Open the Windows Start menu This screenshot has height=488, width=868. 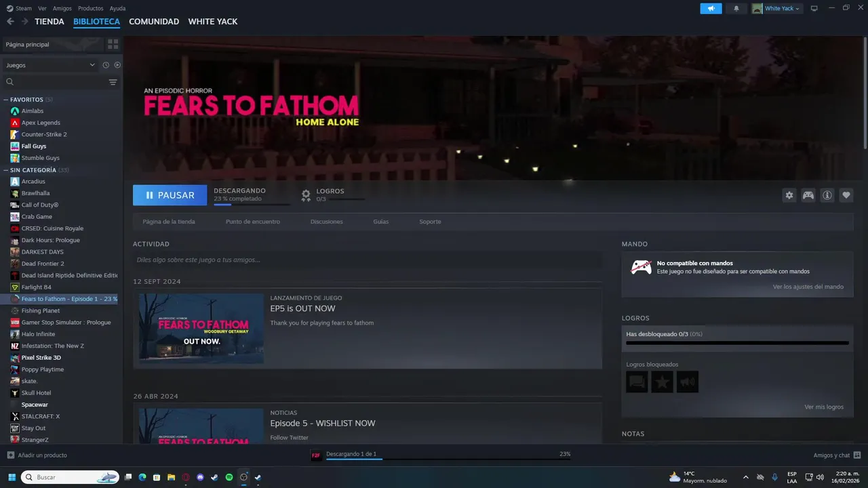(12, 477)
